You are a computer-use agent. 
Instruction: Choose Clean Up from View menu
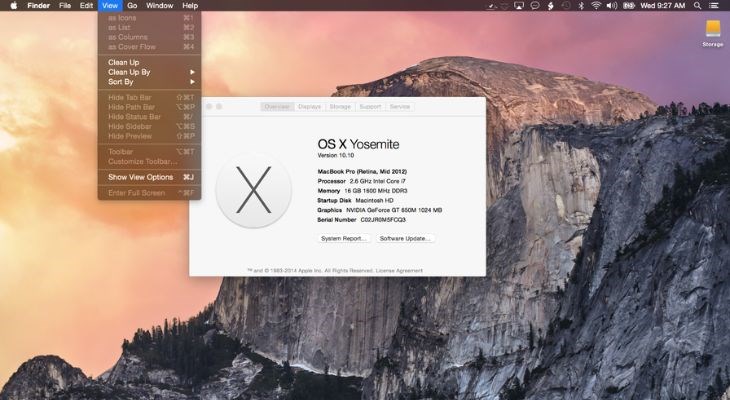pyautogui.click(x=149, y=62)
